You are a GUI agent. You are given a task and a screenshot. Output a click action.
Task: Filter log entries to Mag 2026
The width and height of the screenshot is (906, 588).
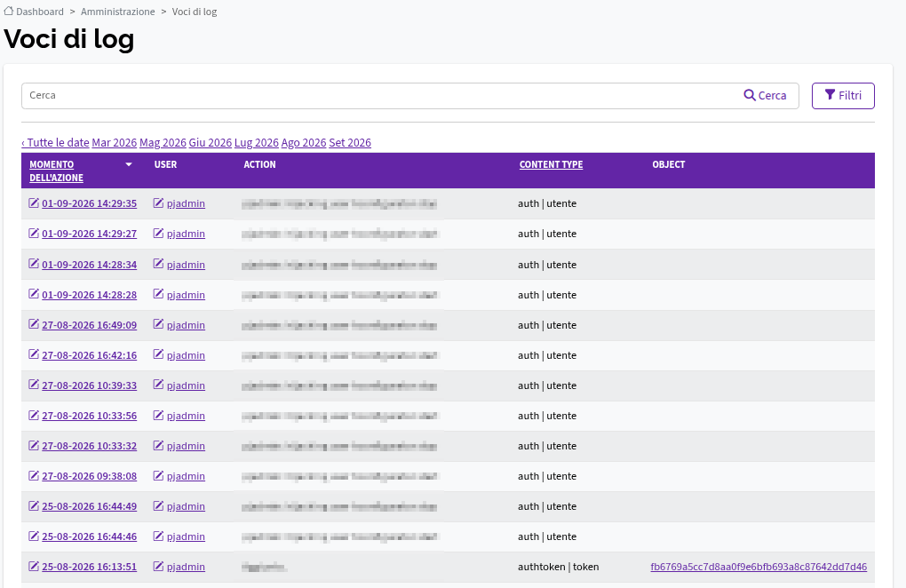click(x=163, y=143)
